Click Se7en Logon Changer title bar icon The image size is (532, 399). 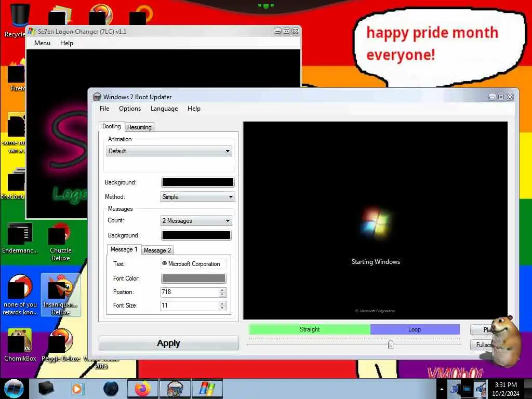coord(32,31)
